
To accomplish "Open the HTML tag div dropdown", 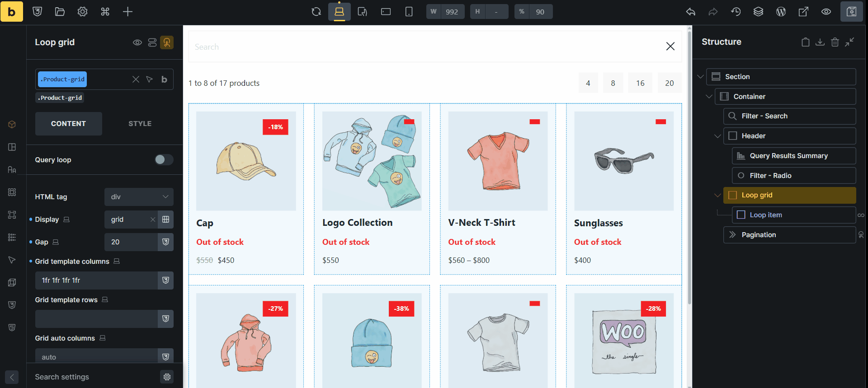I will pos(139,197).
